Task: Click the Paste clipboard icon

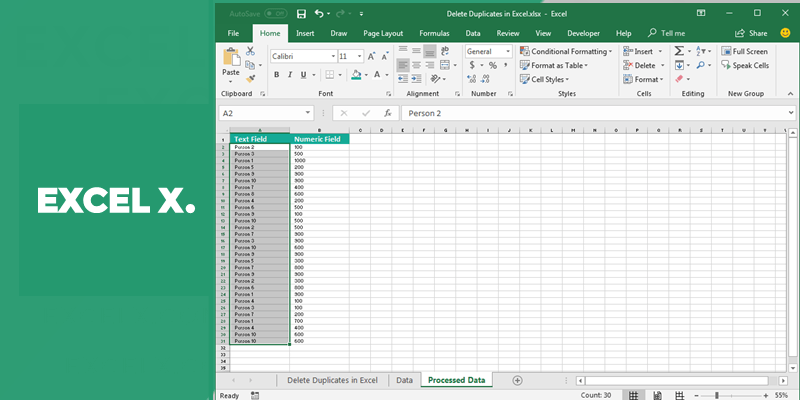Action: [231, 57]
